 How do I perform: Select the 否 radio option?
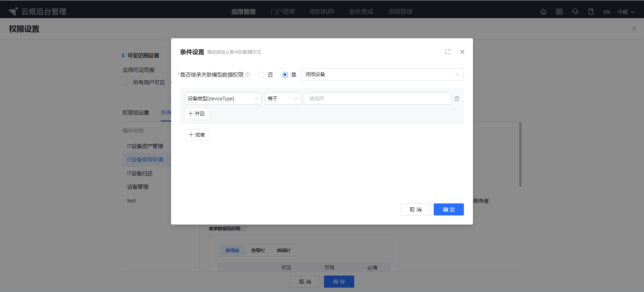coord(262,75)
